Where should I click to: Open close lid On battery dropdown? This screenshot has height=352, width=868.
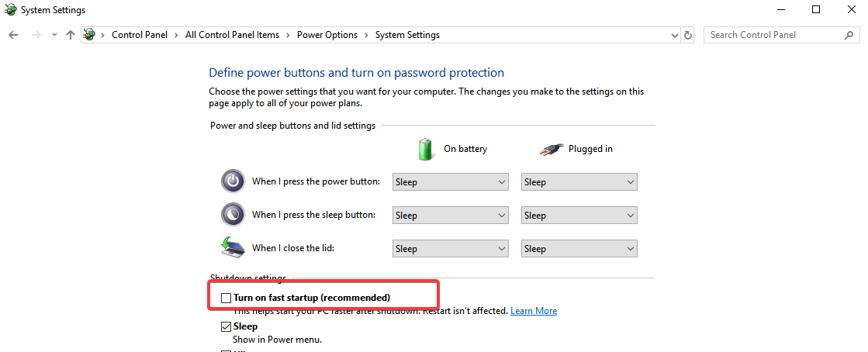[450, 249]
